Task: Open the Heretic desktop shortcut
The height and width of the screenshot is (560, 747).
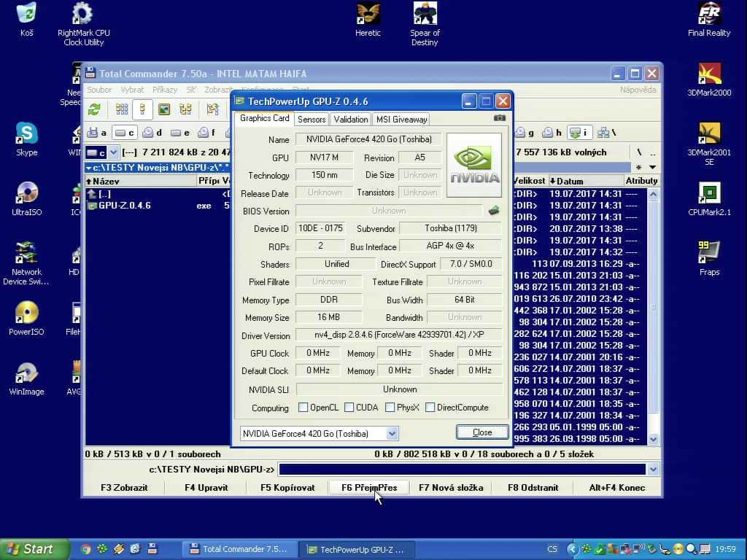Action: coord(368,20)
